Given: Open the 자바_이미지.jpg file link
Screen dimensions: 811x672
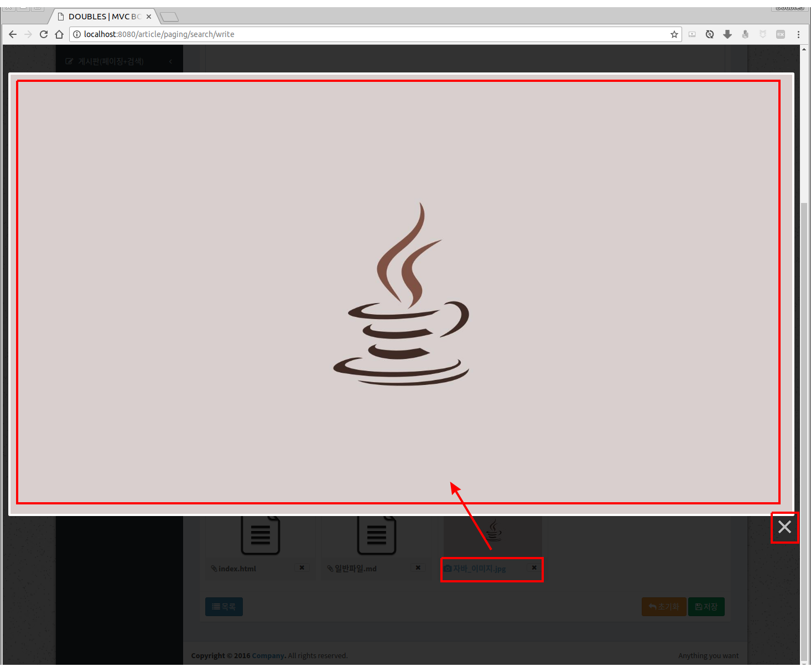Looking at the screenshot, I should 479,569.
